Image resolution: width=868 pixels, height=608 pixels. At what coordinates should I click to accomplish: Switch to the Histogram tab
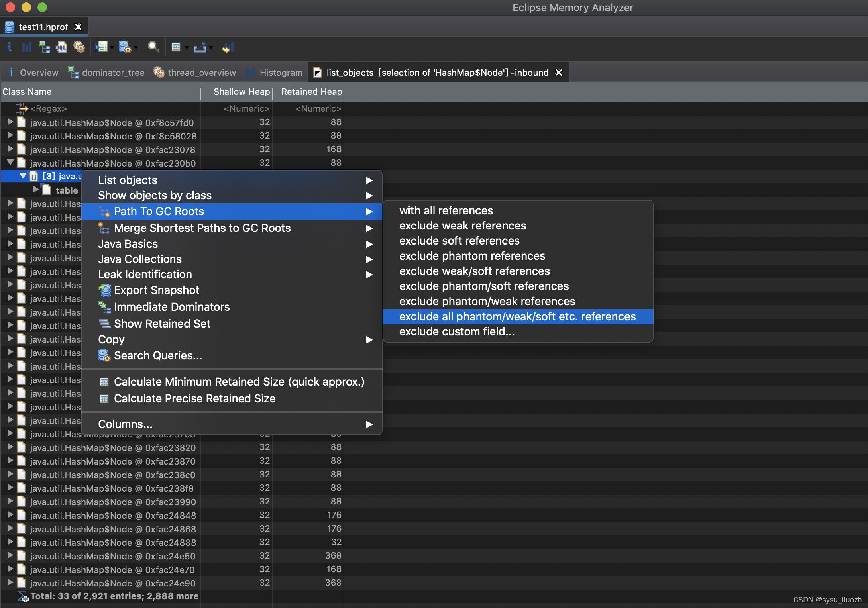coord(275,73)
